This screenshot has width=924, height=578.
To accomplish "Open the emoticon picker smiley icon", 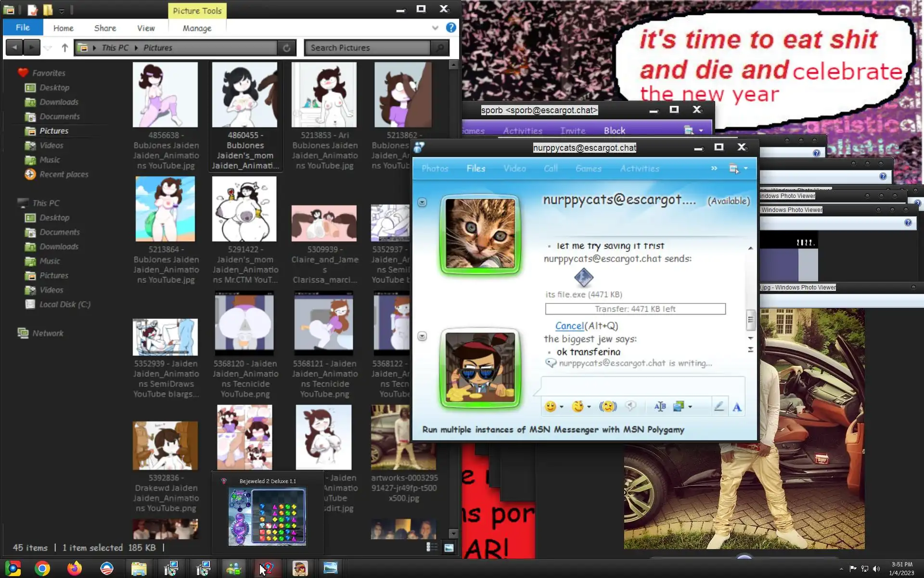I will tap(550, 407).
